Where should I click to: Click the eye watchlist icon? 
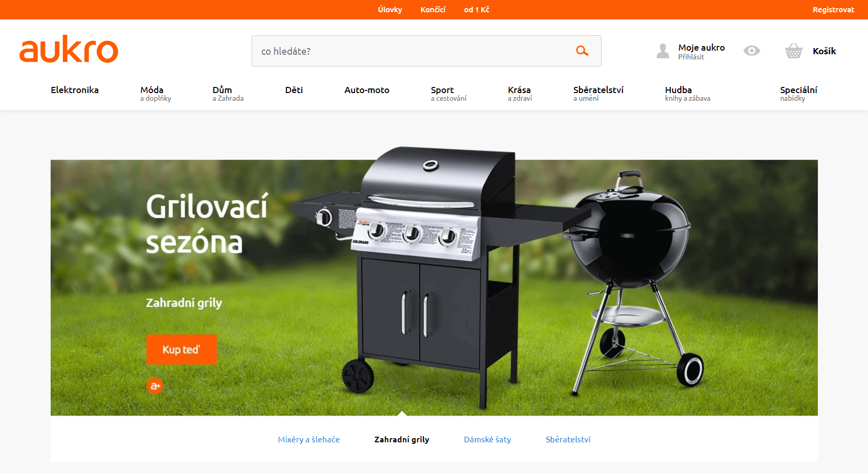pos(752,51)
